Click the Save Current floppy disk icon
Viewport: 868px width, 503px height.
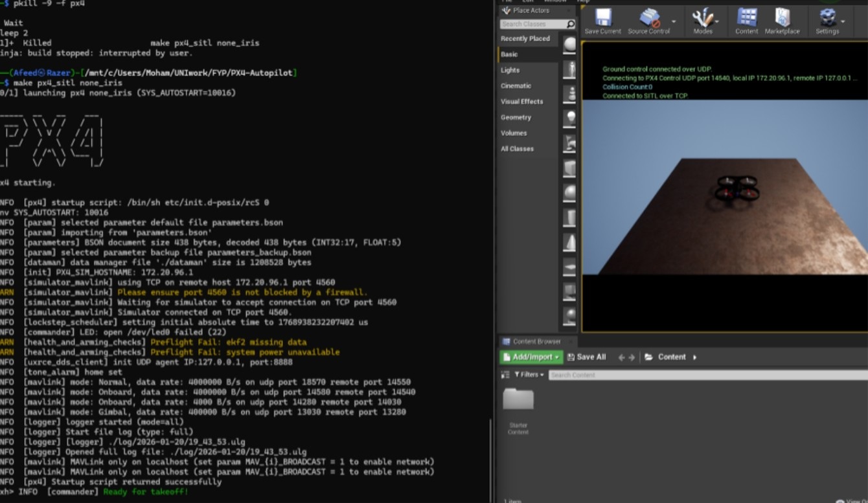[x=604, y=17]
